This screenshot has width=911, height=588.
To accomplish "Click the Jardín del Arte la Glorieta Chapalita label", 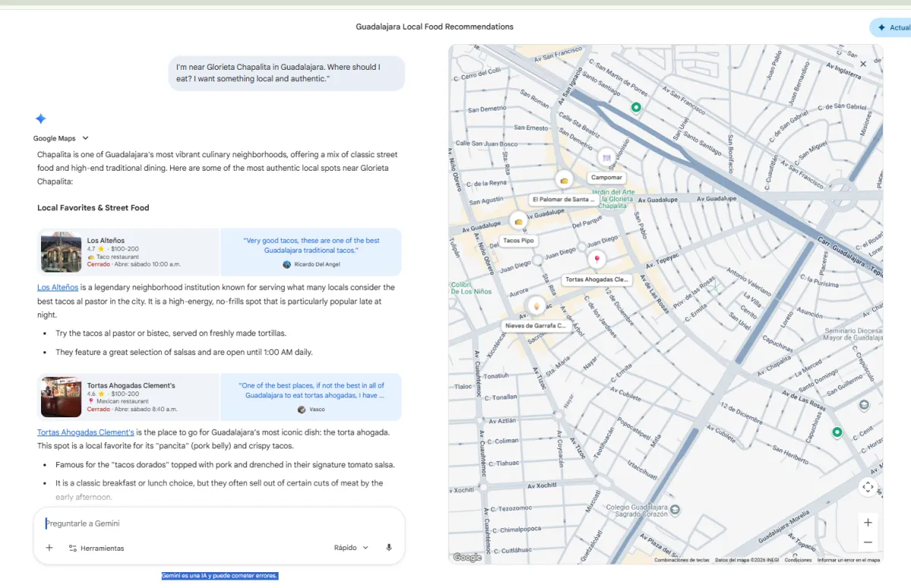I will 612,200.
